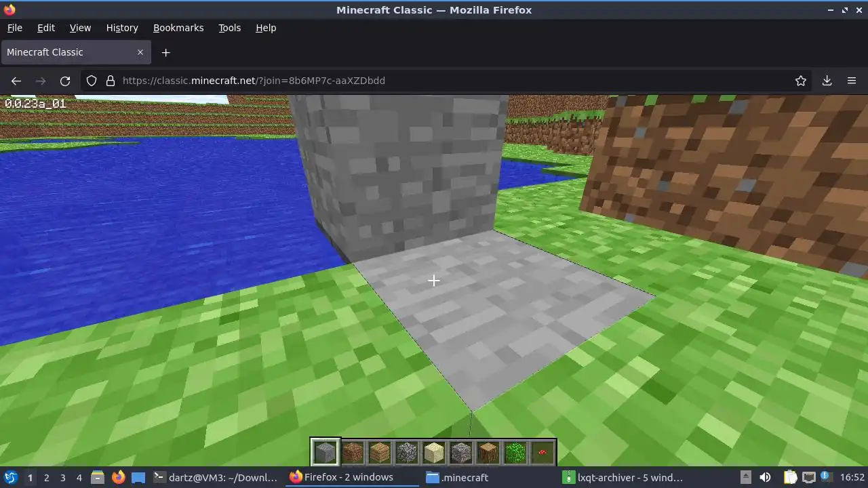Open the History menu
The height and width of the screenshot is (488, 868).
coord(122,28)
